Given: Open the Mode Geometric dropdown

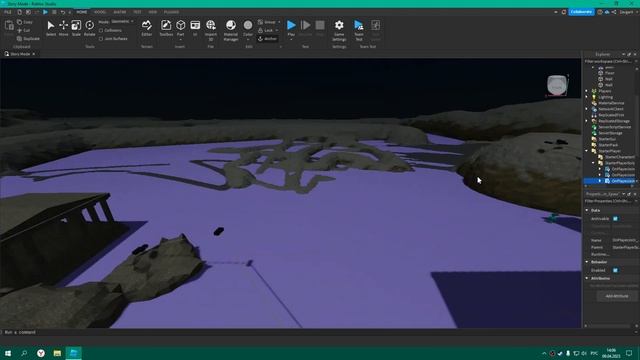Looking at the screenshot, I should point(122,22).
